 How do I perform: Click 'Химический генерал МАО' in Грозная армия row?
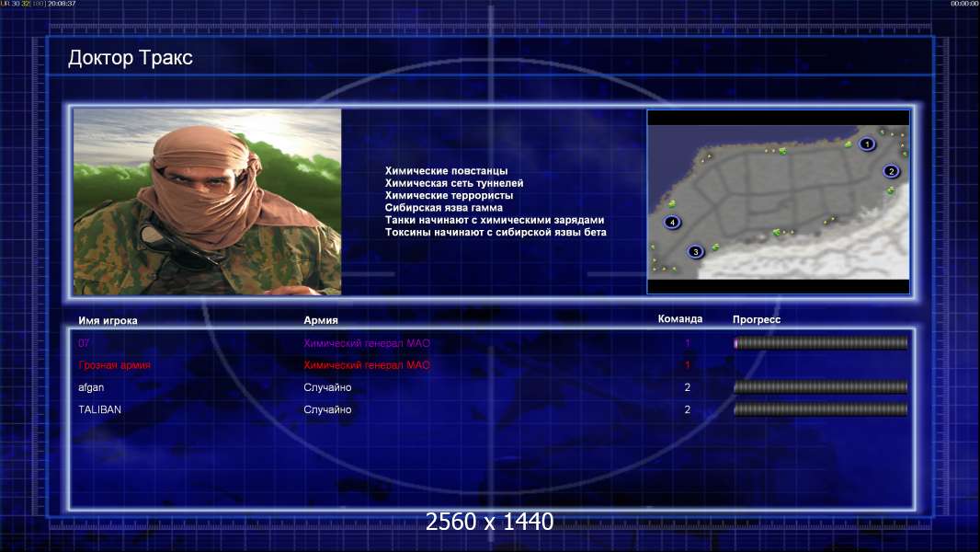click(x=367, y=365)
